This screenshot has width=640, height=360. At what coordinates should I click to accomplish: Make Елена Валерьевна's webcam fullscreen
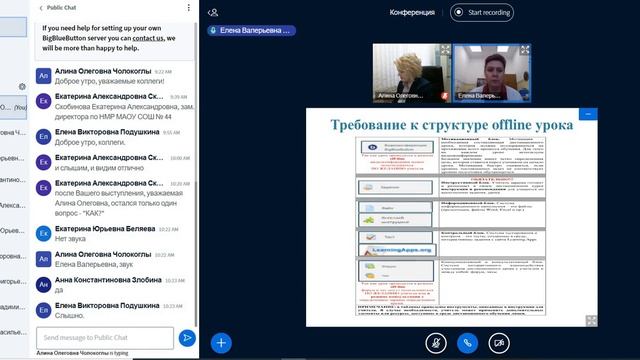(x=524, y=50)
